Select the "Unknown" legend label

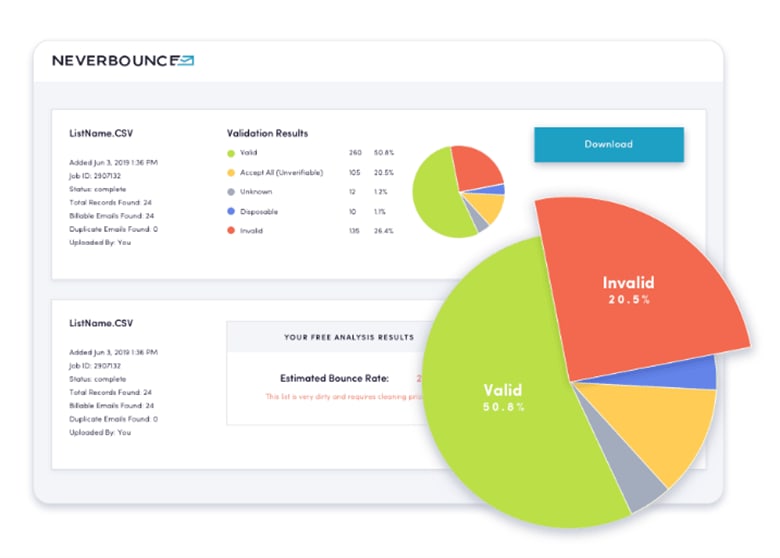256,192
